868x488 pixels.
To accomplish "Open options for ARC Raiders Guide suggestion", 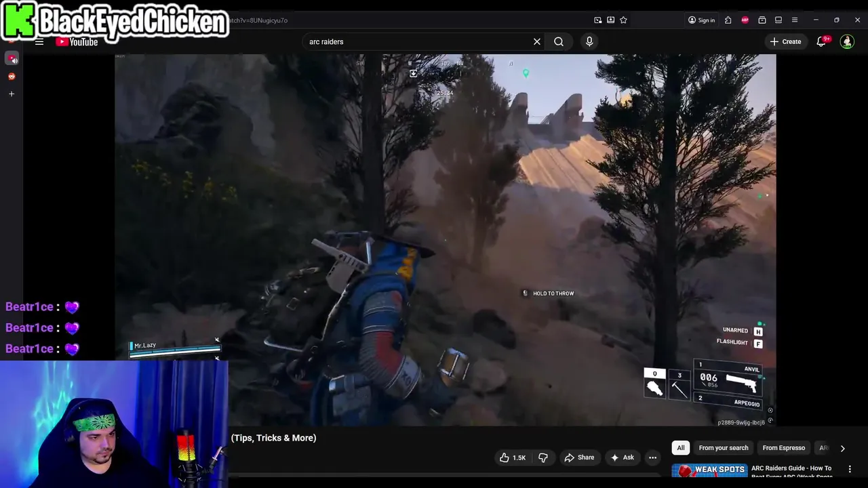I will click(850, 469).
